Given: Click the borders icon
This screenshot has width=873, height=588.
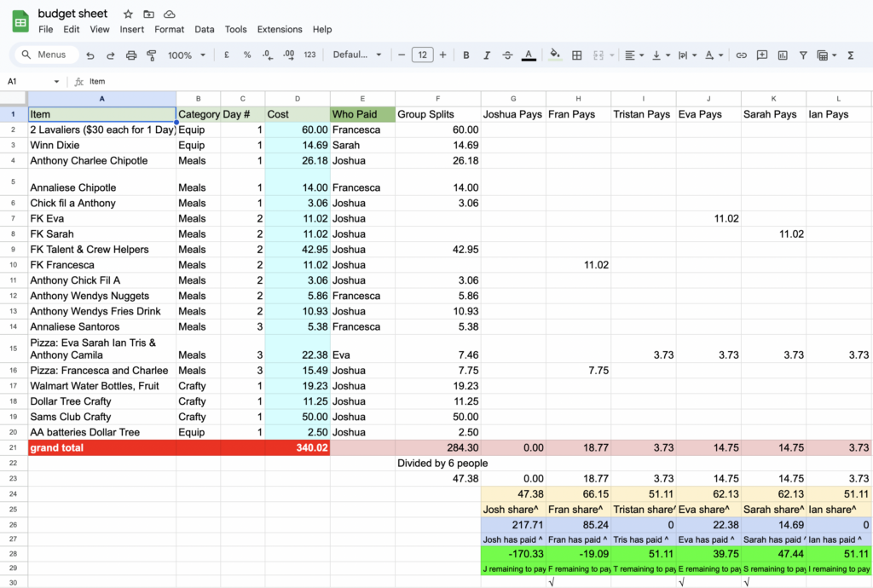Looking at the screenshot, I should [577, 55].
